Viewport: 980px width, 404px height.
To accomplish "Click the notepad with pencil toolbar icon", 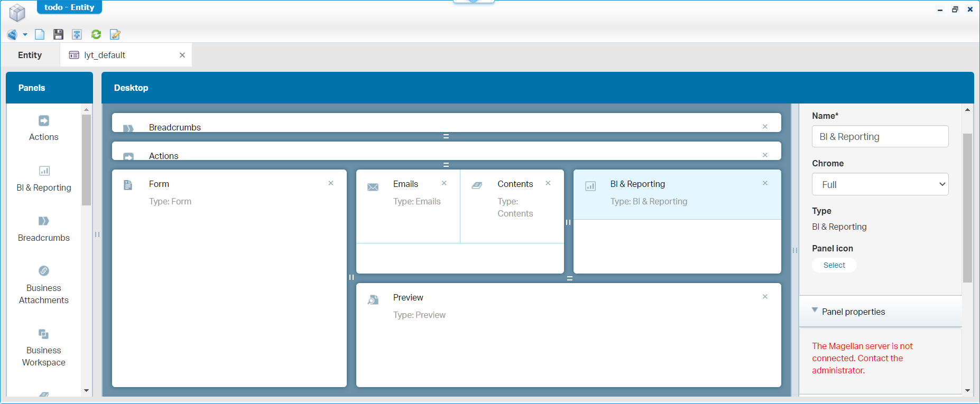I will [115, 34].
